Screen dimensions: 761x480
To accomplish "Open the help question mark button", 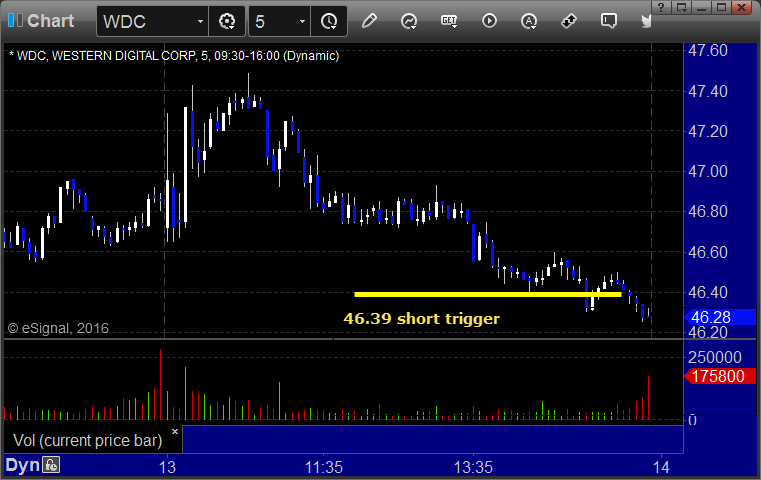I will [661, 7].
